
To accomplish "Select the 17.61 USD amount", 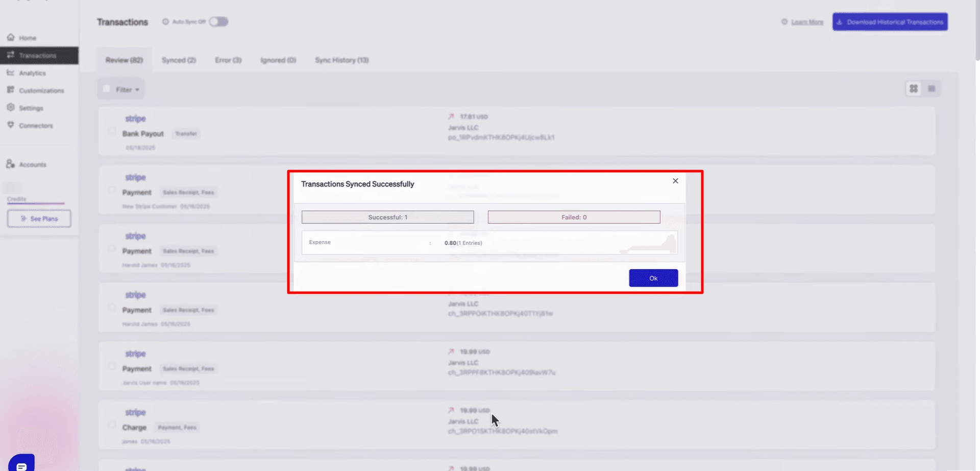I will (x=474, y=116).
